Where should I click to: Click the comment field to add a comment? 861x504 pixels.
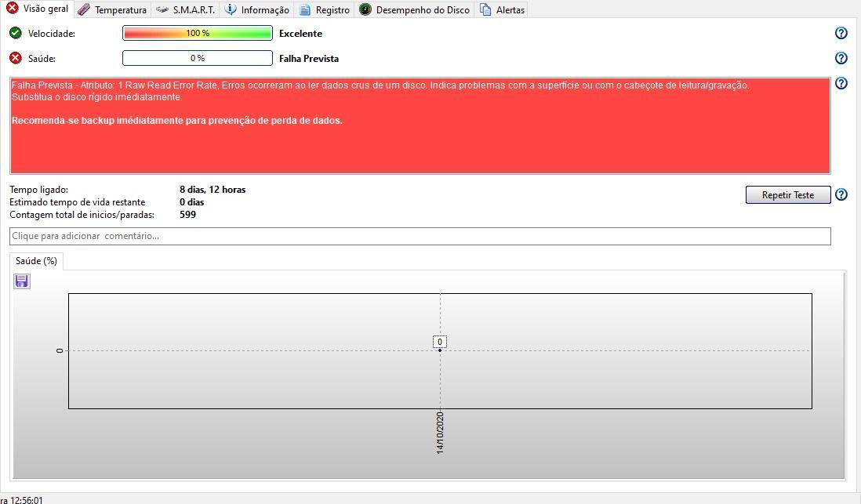pyautogui.click(x=420, y=236)
